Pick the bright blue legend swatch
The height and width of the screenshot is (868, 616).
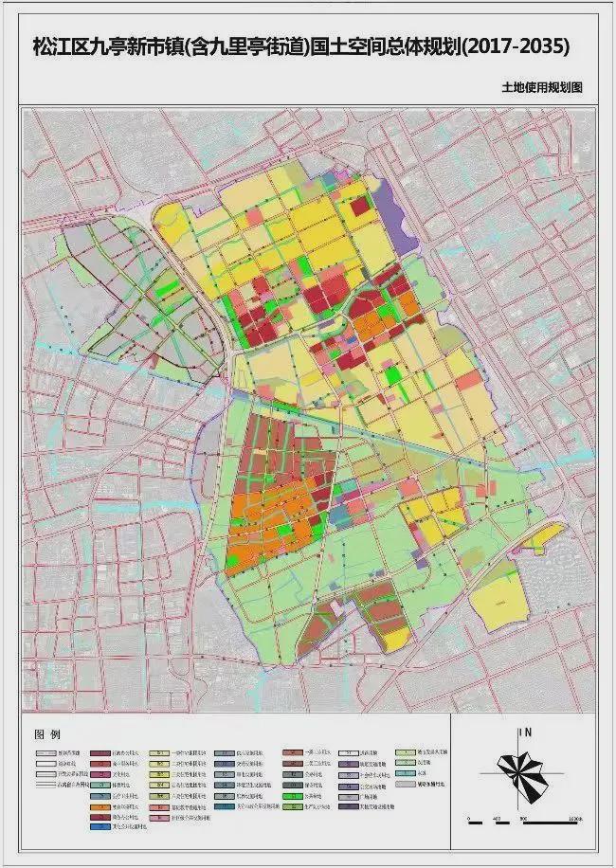pos(100,826)
